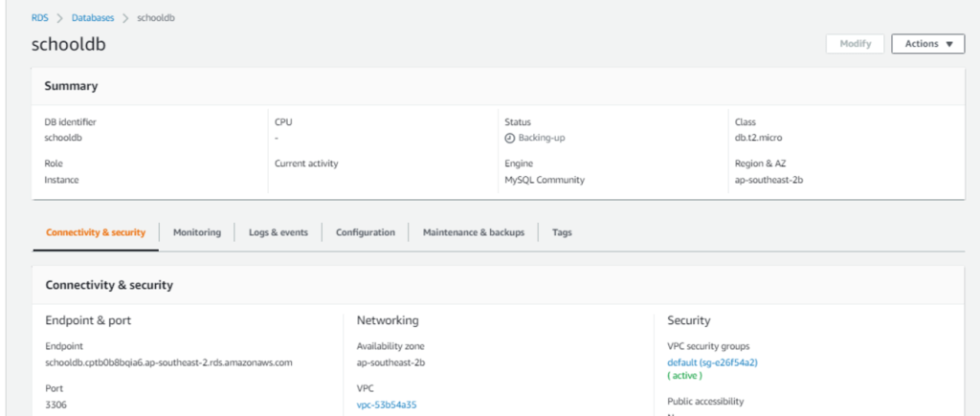Switch to the Configuration tab
The height and width of the screenshot is (416, 980).
click(x=366, y=232)
